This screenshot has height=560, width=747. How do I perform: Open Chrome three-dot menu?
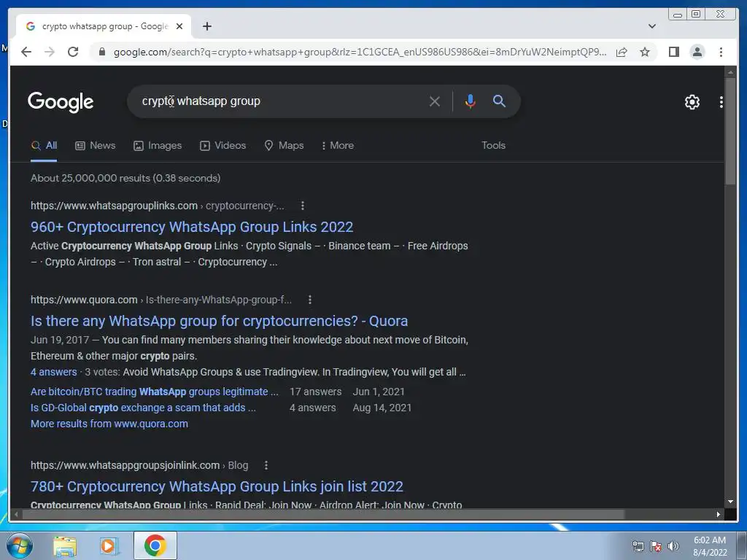tap(721, 52)
